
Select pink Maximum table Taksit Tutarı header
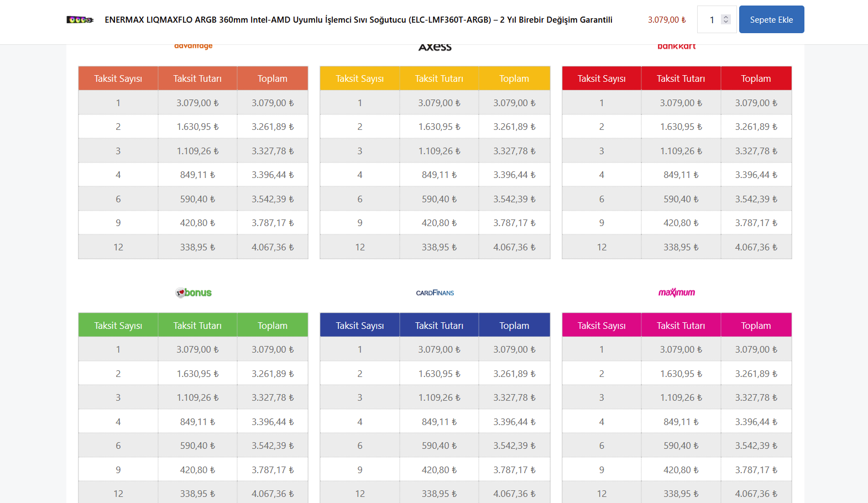coord(681,326)
